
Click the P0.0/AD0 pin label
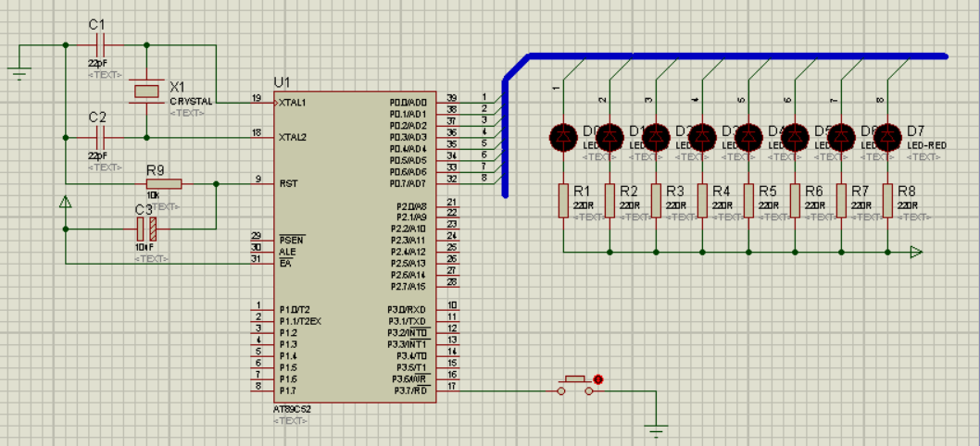pos(408,103)
